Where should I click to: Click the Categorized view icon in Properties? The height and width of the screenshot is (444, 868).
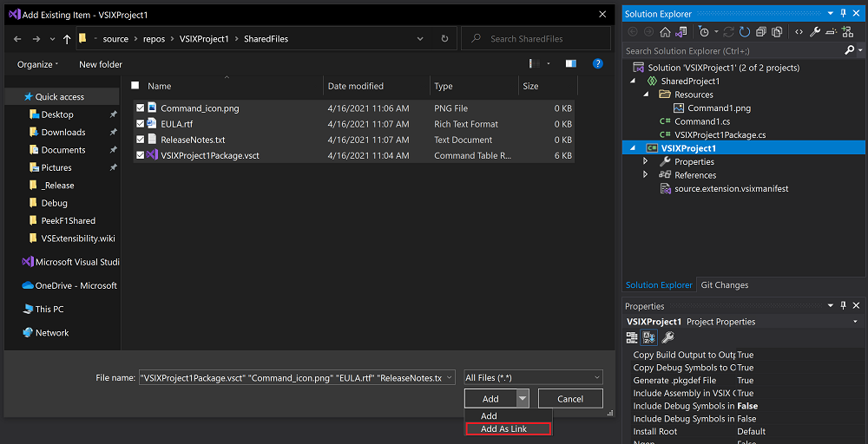coord(633,337)
